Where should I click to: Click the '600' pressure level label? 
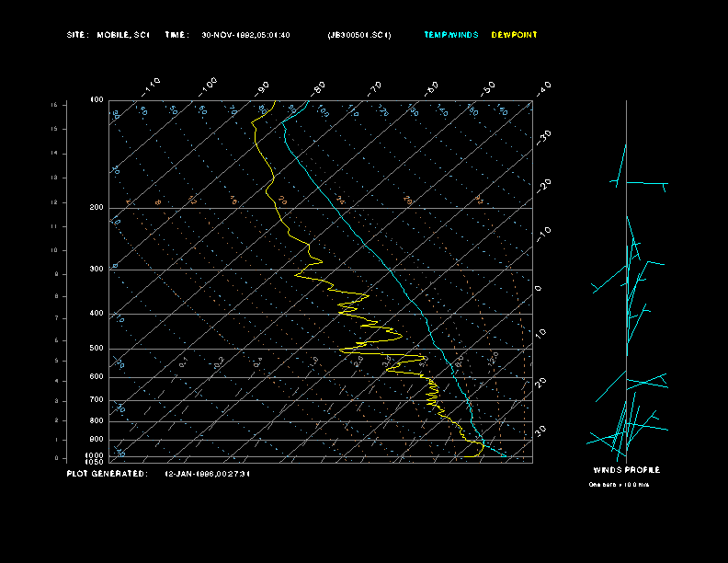click(x=97, y=377)
